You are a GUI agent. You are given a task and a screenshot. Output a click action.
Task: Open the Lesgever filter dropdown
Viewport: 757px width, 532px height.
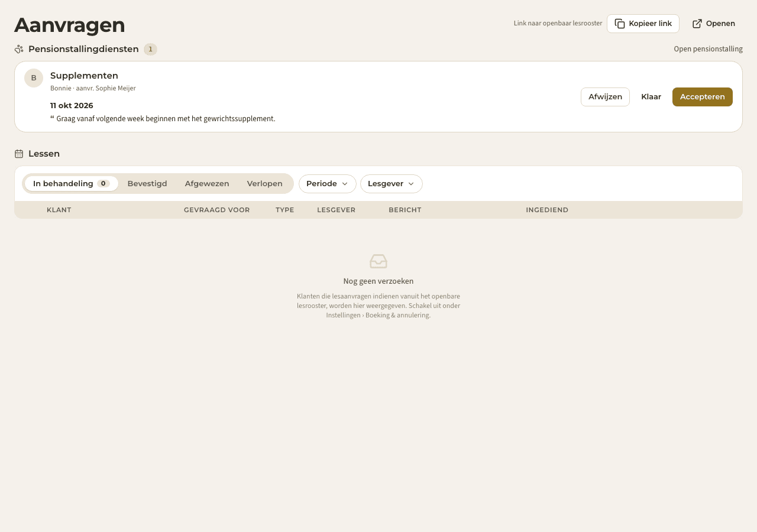(392, 184)
